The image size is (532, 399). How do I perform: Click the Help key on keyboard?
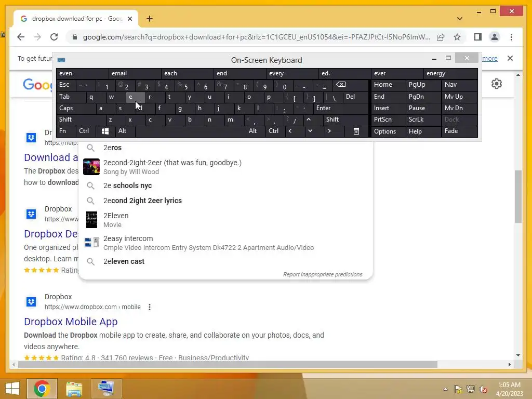coord(423,131)
